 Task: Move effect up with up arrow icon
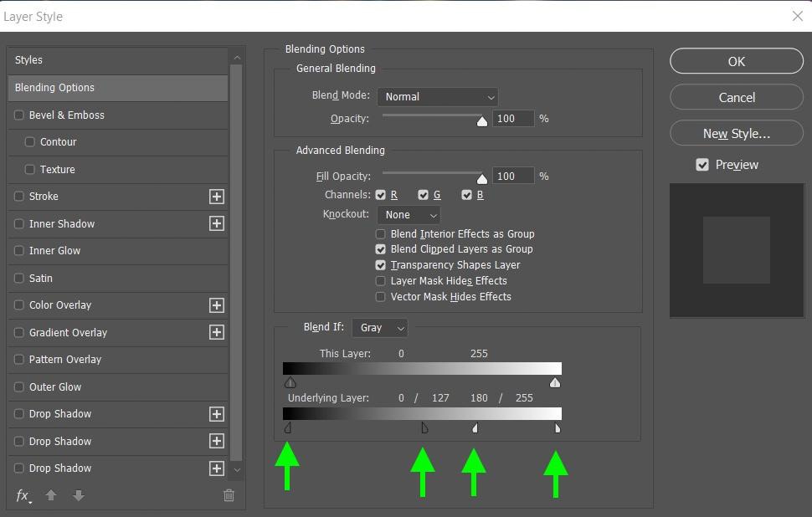[x=51, y=496]
